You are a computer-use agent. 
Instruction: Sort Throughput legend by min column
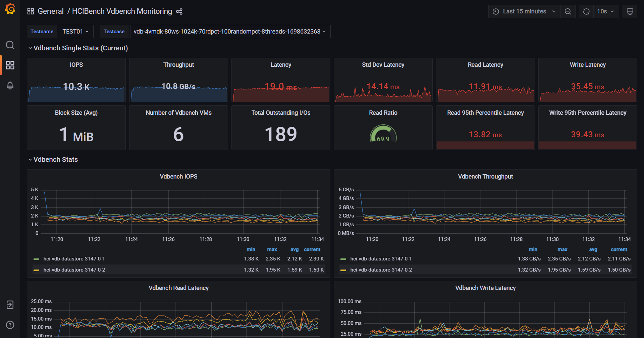pos(533,249)
